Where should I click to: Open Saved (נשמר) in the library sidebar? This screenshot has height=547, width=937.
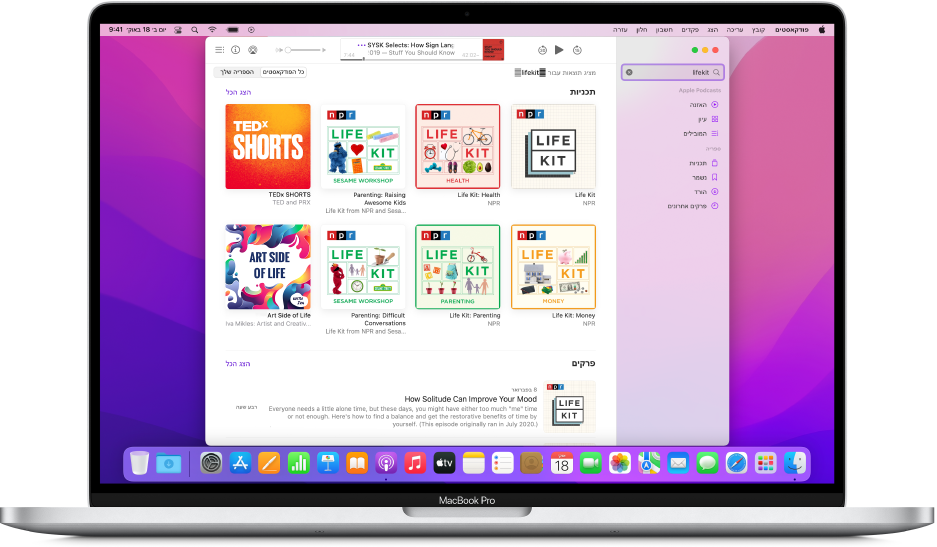pyautogui.click(x=705, y=177)
